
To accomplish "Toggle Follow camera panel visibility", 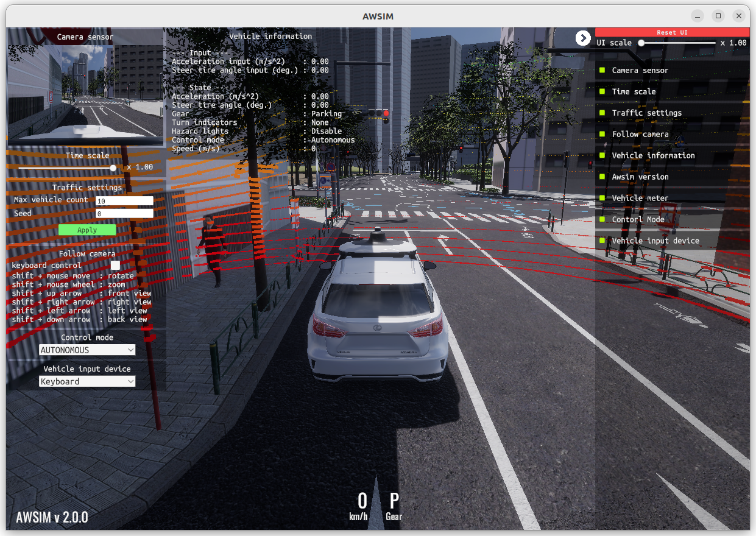I will click(x=601, y=134).
